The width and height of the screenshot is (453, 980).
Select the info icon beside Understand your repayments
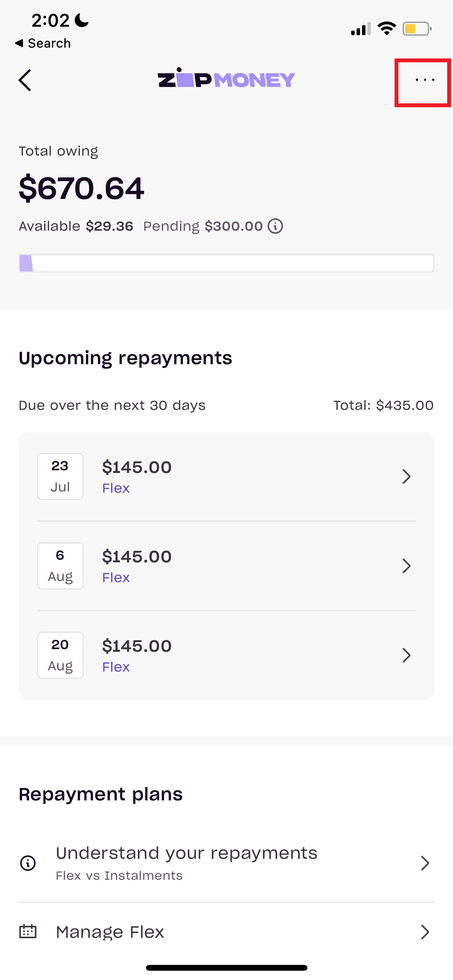coord(27,863)
